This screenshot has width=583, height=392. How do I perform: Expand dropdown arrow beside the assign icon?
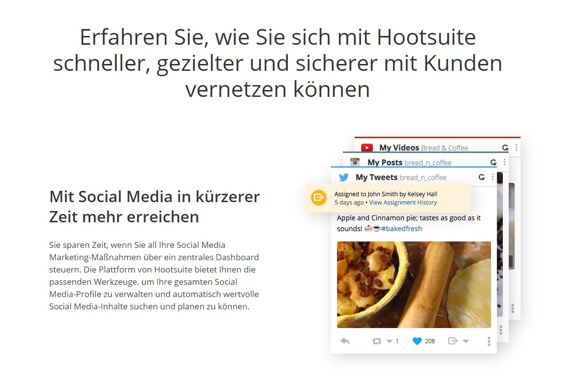(466, 341)
